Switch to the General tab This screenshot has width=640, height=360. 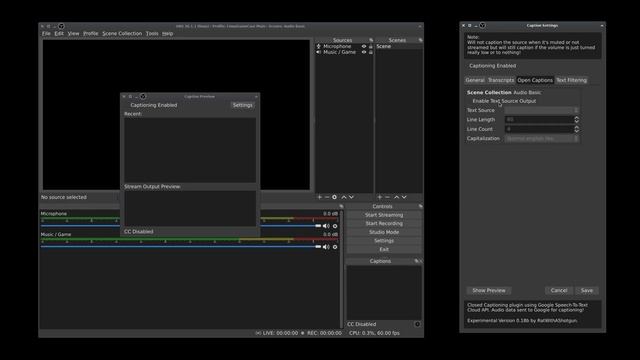point(475,80)
